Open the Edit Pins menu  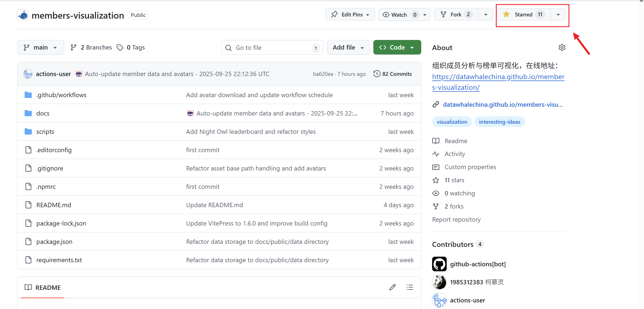click(350, 15)
